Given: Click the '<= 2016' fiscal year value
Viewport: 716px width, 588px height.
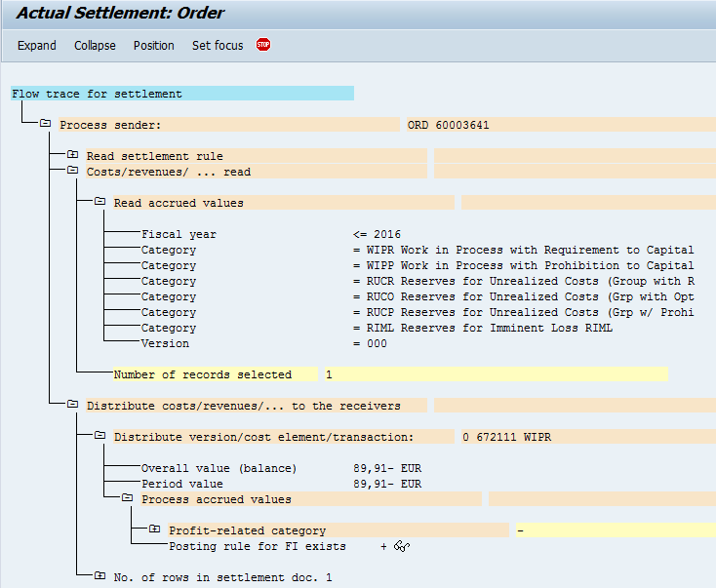Looking at the screenshot, I should click(377, 234).
